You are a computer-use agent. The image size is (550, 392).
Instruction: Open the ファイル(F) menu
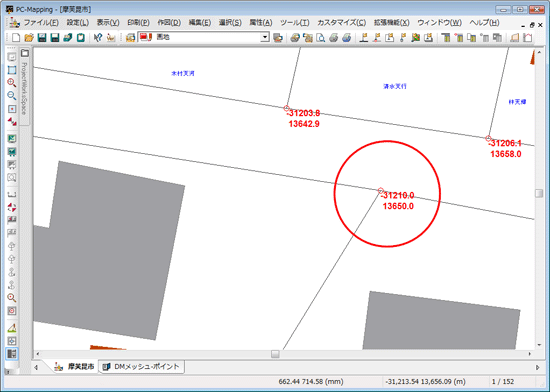pyautogui.click(x=41, y=22)
